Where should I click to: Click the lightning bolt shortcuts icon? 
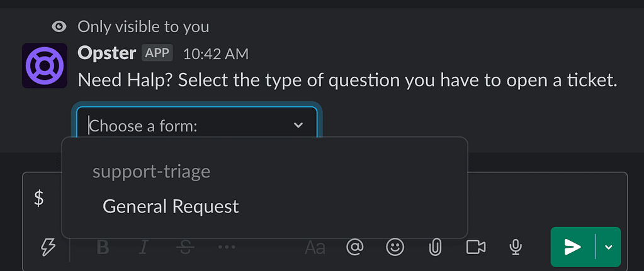50,248
